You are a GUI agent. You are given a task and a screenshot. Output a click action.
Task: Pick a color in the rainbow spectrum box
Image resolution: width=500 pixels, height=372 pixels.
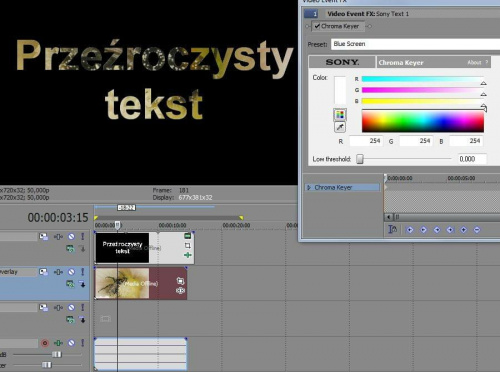coord(423,122)
